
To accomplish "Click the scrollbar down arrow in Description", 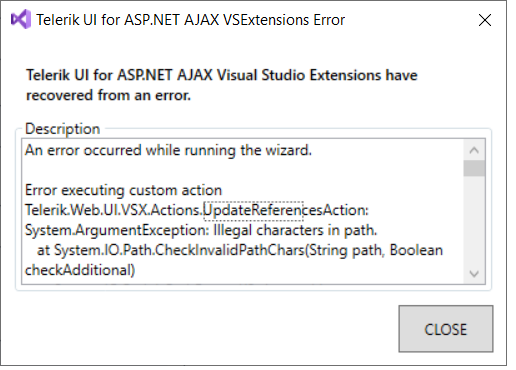I will (474, 274).
